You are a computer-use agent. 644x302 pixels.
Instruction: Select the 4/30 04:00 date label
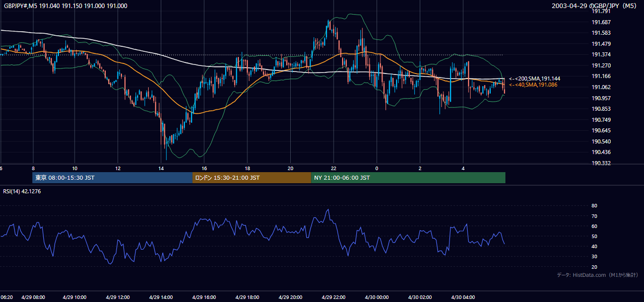[x=462, y=297]
